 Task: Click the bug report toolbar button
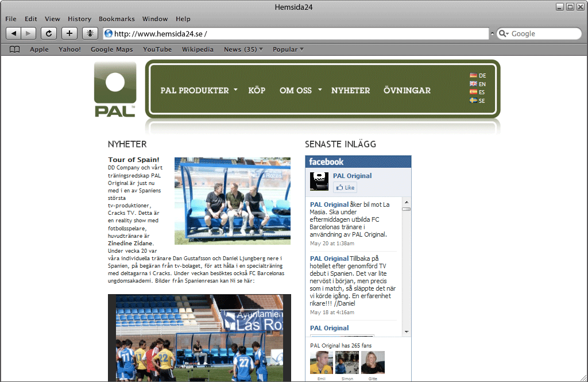pyautogui.click(x=90, y=33)
